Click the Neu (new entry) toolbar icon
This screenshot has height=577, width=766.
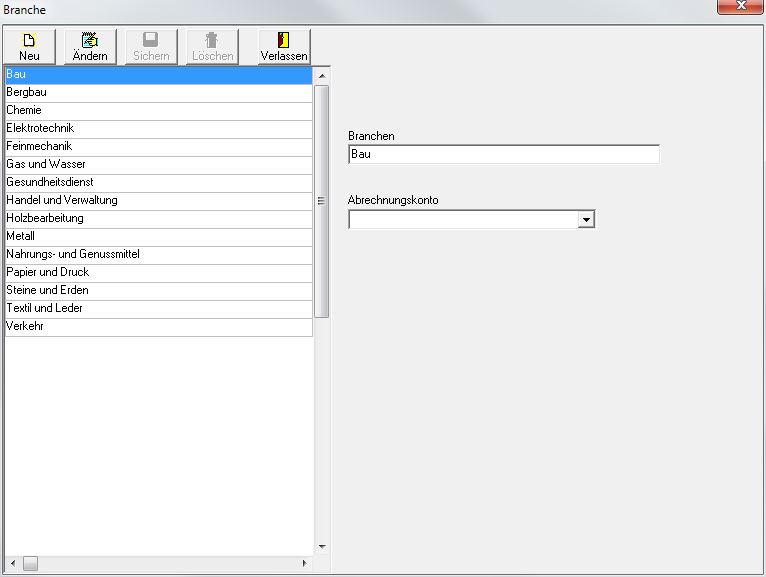[30, 41]
